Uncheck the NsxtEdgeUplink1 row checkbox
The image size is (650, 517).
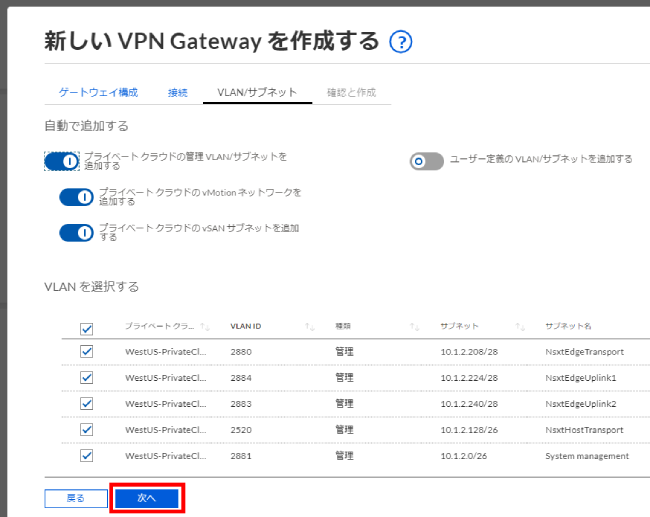click(86, 378)
